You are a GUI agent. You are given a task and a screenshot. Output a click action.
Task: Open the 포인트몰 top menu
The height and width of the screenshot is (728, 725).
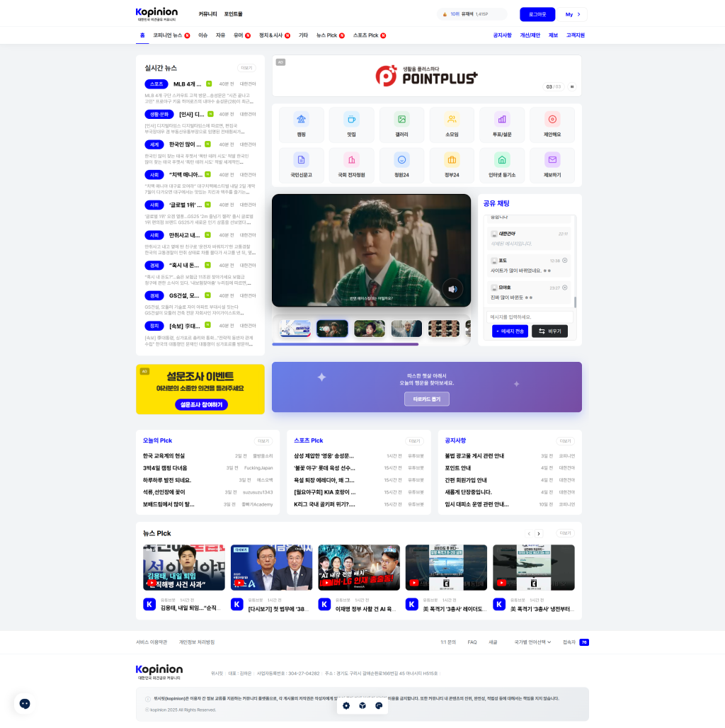pos(233,14)
